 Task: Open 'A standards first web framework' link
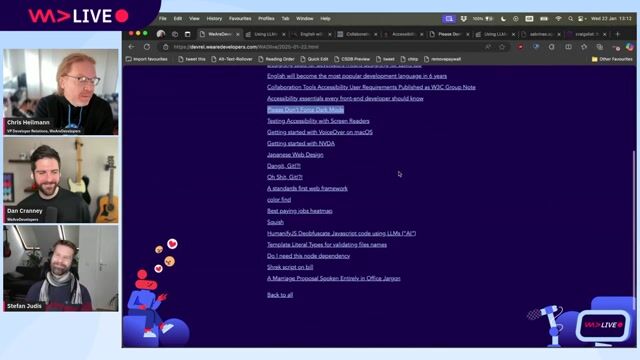click(x=307, y=188)
